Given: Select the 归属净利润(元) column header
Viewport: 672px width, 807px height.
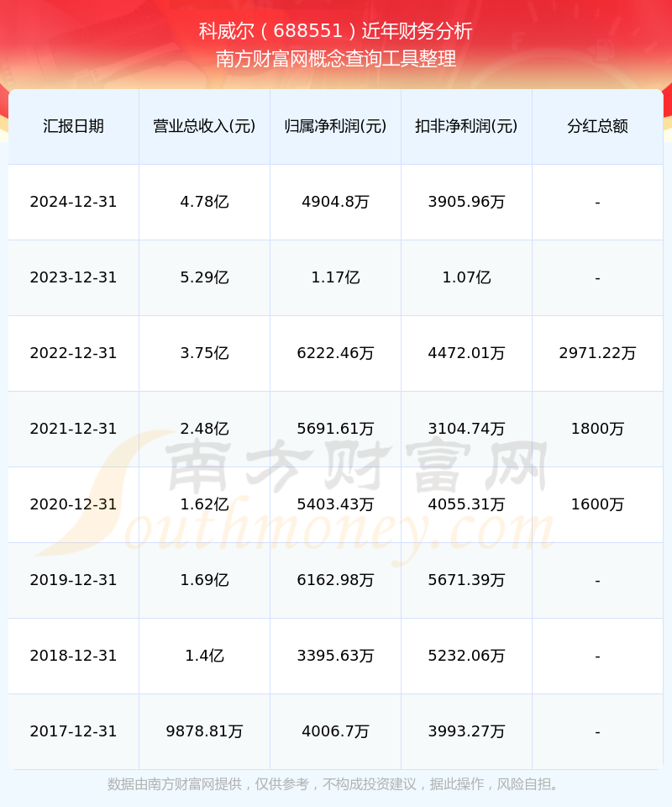Looking at the screenshot, I should 336,126.
